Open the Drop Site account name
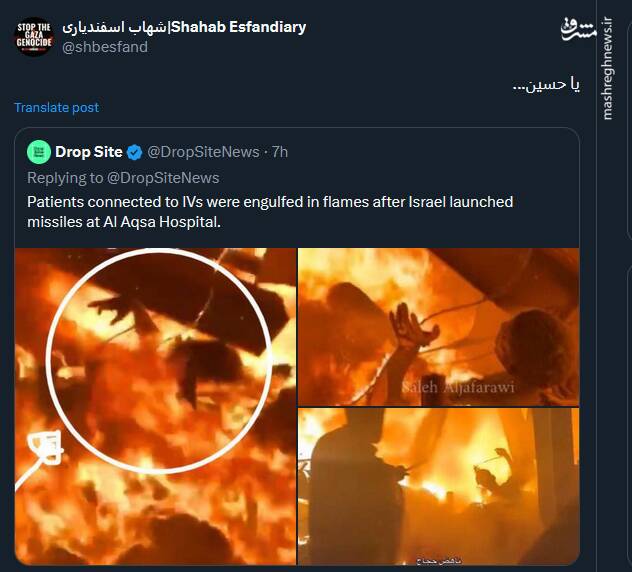Image resolution: width=632 pixels, height=572 pixels. coord(88,152)
